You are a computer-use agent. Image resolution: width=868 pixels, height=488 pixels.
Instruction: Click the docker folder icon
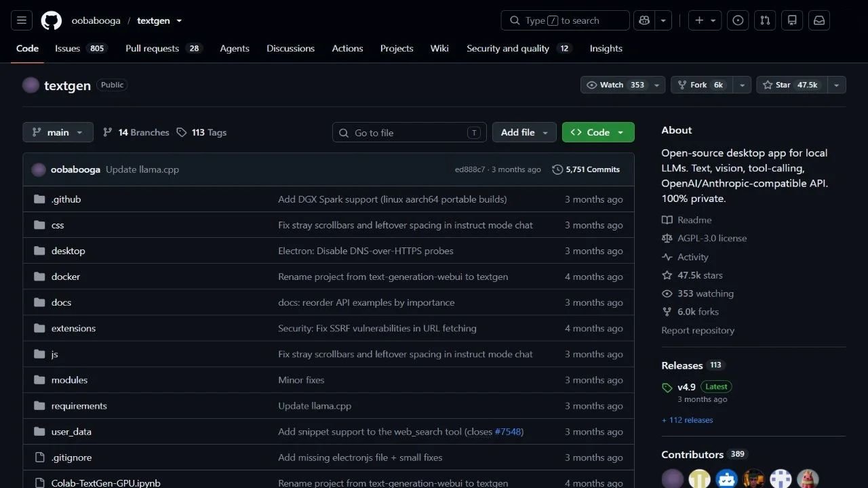pyautogui.click(x=39, y=277)
